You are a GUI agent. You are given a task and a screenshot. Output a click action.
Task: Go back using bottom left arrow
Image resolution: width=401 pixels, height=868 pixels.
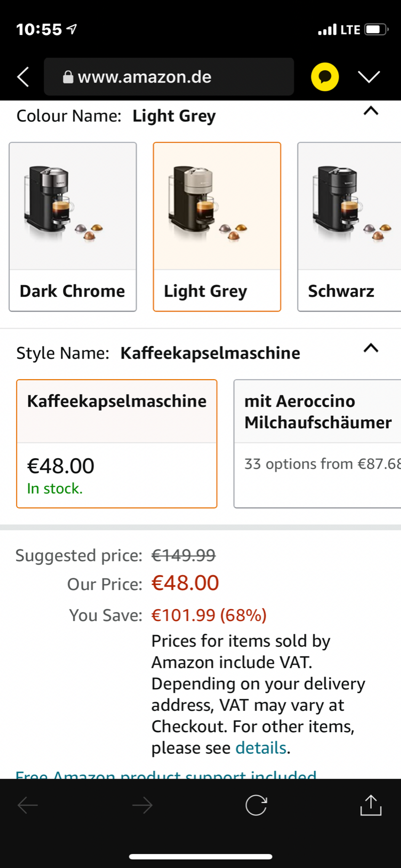pos(28,805)
